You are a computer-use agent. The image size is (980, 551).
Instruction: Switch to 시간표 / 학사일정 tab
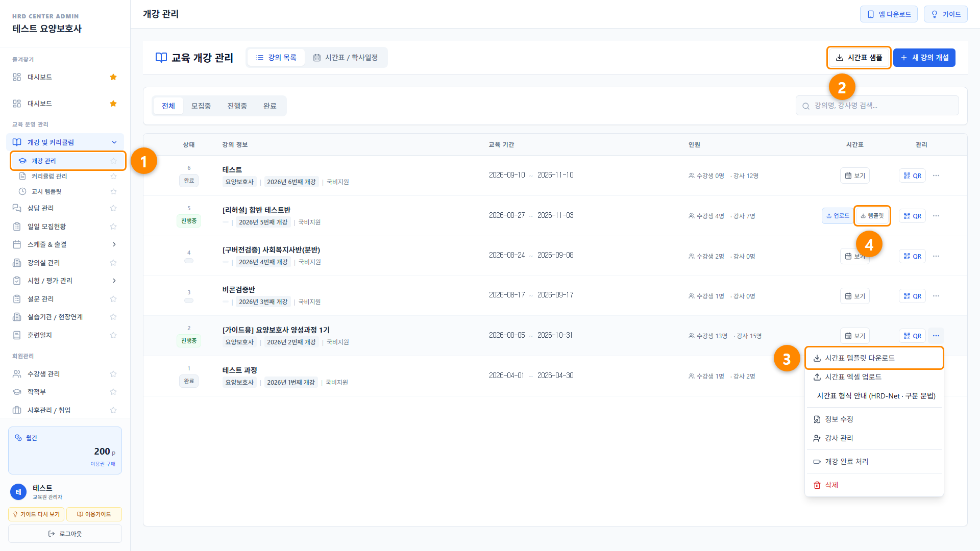pos(346,58)
